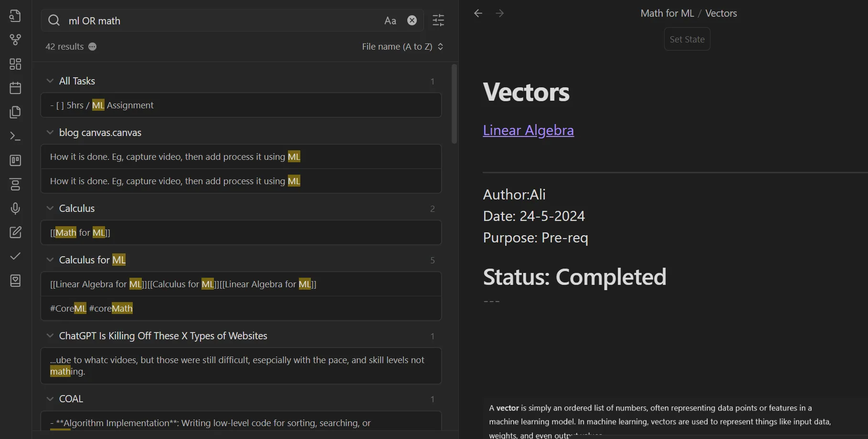Image resolution: width=868 pixels, height=439 pixels.
Task: Create new note with pencil icon
Action: click(x=15, y=232)
